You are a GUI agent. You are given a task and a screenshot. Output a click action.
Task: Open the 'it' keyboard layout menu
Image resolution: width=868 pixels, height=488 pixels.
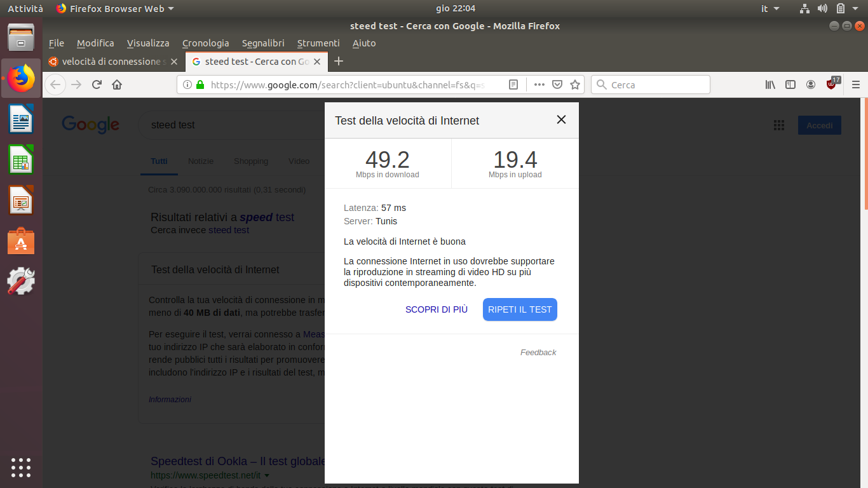click(x=769, y=8)
